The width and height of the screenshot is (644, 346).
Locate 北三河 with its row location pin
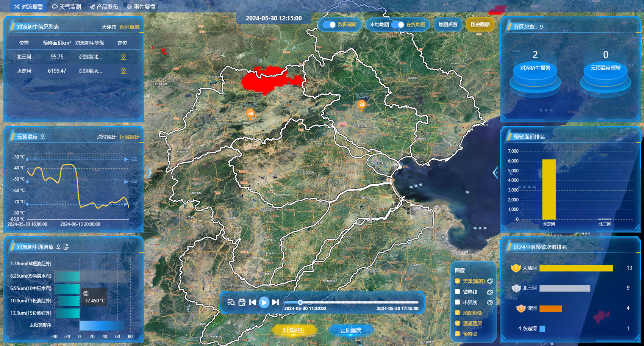point(123,56)
